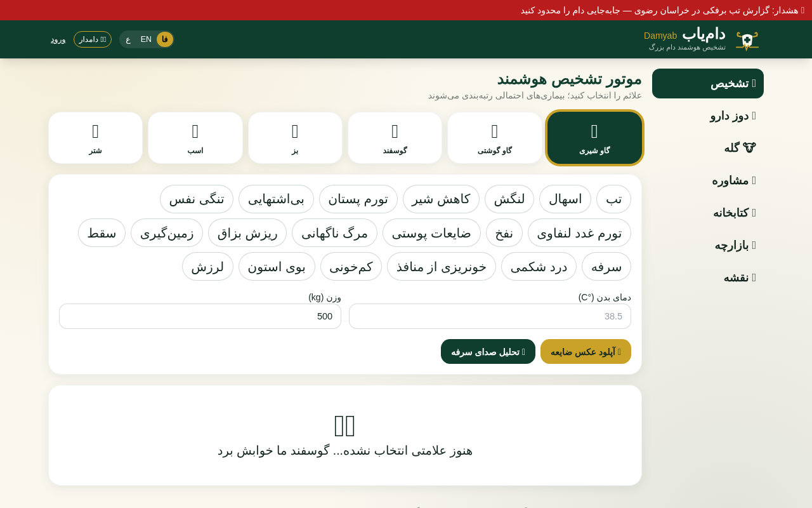Select the سرفه (cough) symptom chip
Viewport: 812px width, 508px height.
click(x=606, y=267)
